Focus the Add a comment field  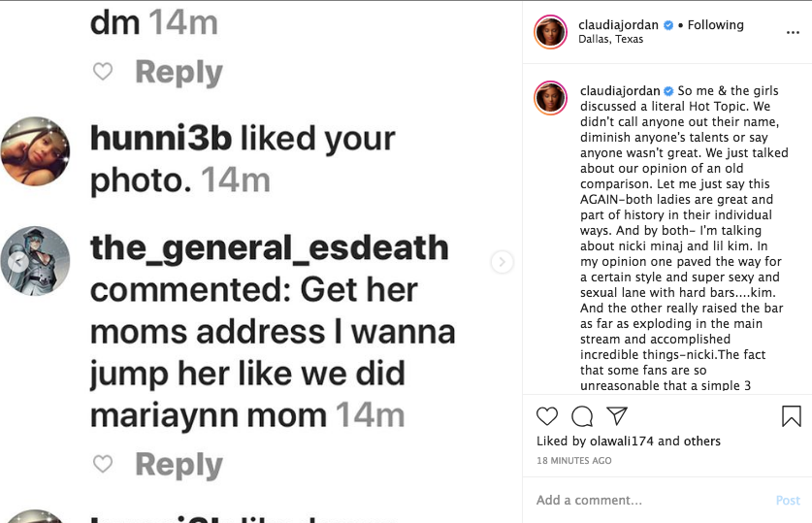[650, 500]
